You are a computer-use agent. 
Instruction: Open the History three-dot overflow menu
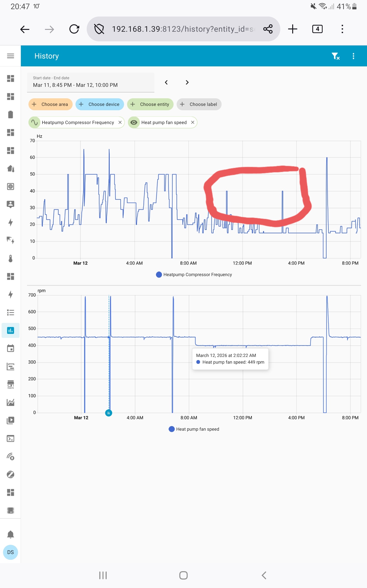(353, 56)
